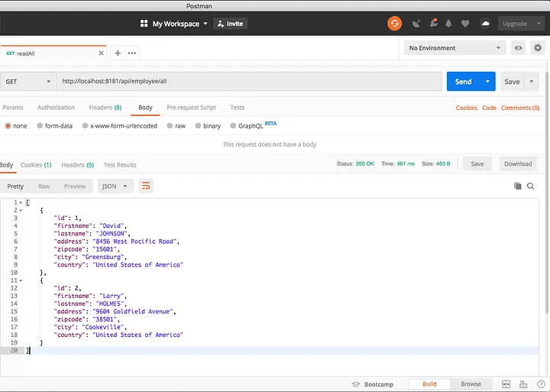
Task: Add a new request tab with plus
Action: [118, 53]
